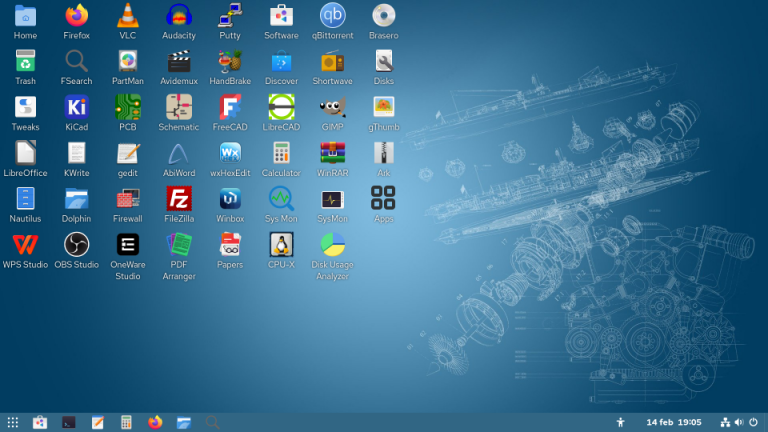Open FreeCAD desktop icon

[230, 107]
